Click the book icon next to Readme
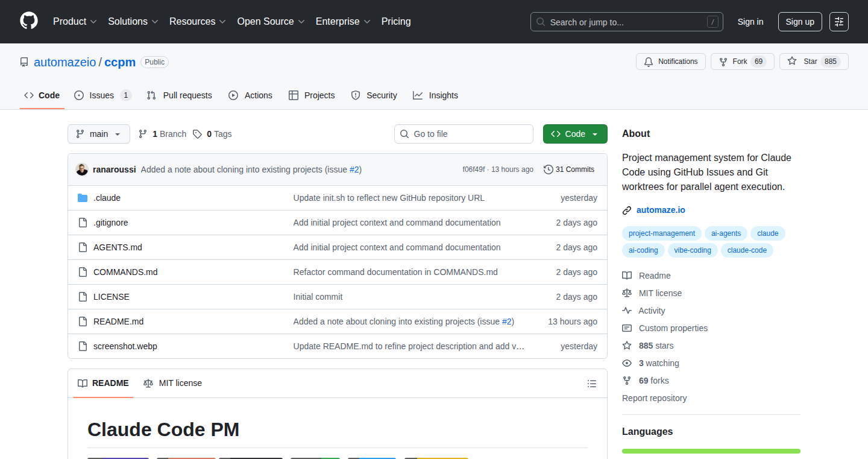This screenshot has height=459, width=868. click(x=627, y=276)
